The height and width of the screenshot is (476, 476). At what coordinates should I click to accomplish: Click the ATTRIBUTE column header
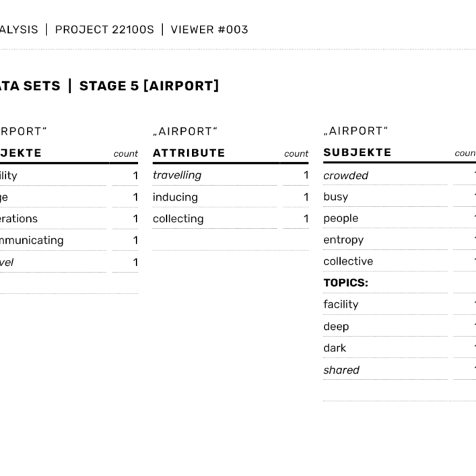189,153
